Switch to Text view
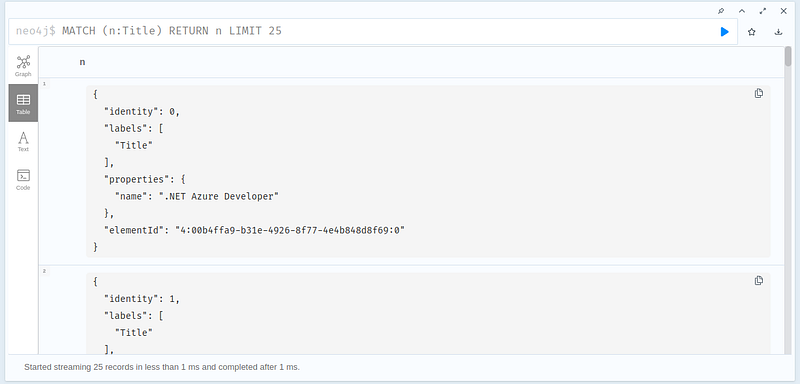 23,141
